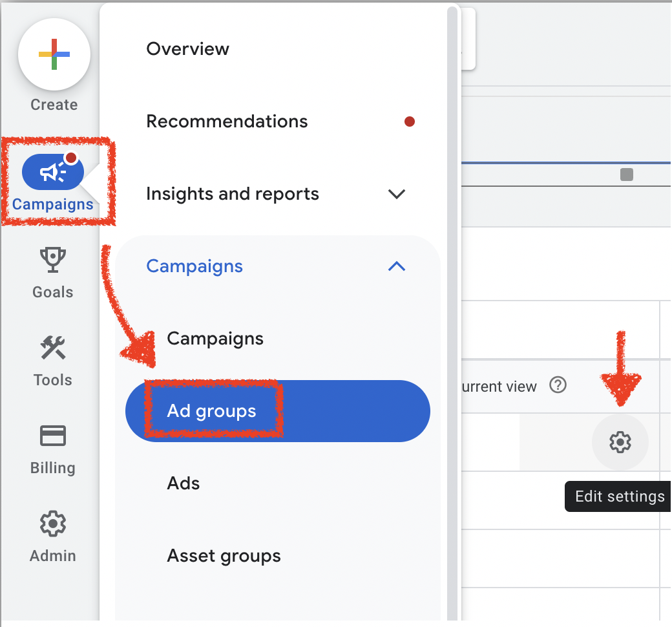Click the Edit settings gear icon
The height and width of the screenshot is (627, 672).
pos(620,442)
